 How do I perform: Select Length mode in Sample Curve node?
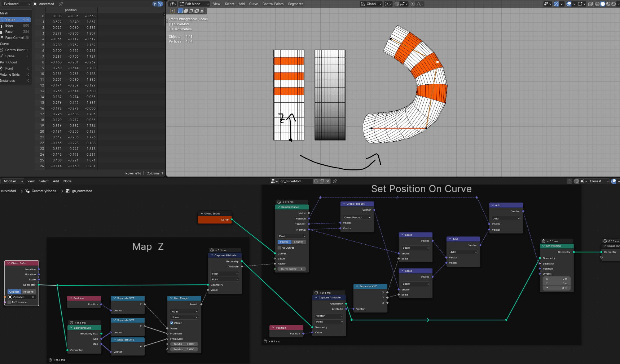[x=299, y=242]
